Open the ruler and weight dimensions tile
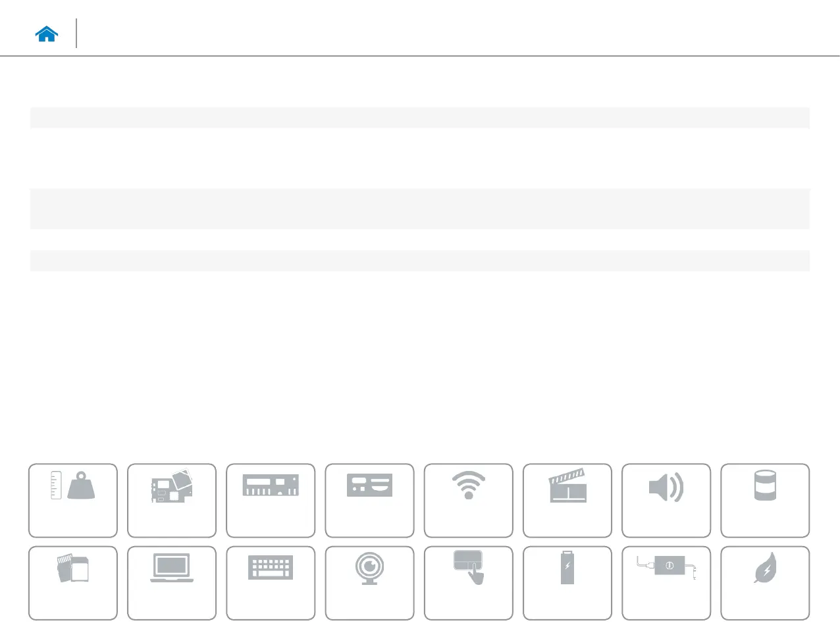The width and height of the screenshot is (840, 635). point(73,501)
